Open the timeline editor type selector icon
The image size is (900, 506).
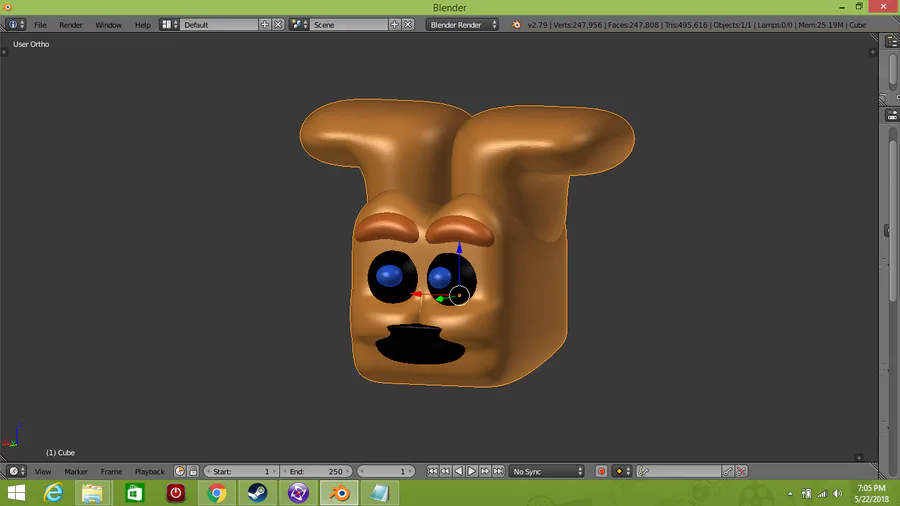17,471
